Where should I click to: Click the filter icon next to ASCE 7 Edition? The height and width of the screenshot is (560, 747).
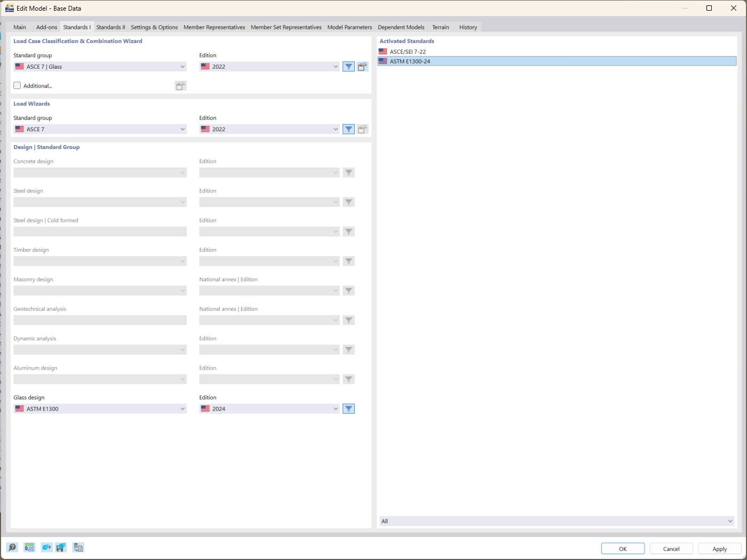(348, 66)
